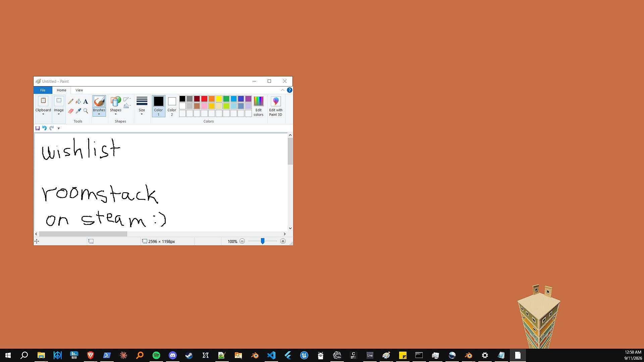
Task: Switch to the View tab
Action: (x=79, y=90)
